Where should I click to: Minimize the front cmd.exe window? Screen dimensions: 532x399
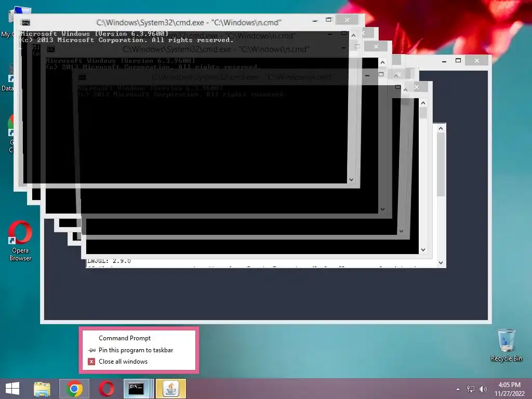tap(315, 20)
